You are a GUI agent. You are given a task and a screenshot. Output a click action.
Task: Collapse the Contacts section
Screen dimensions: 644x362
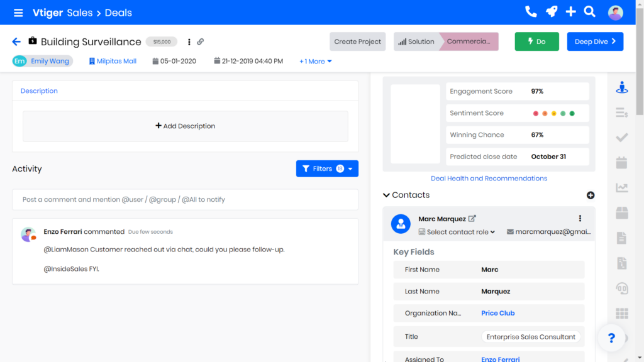pyautogui.click(x=386, y=195)
